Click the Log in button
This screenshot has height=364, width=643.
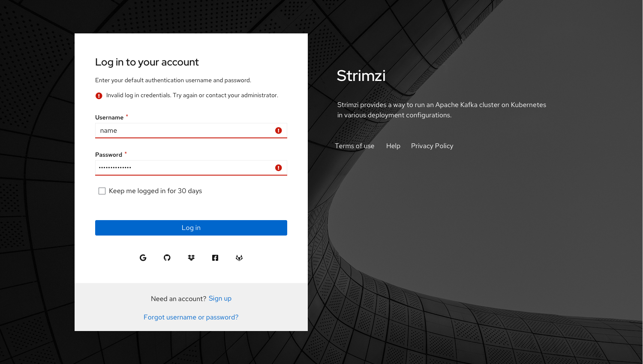(x=191, y=227)
